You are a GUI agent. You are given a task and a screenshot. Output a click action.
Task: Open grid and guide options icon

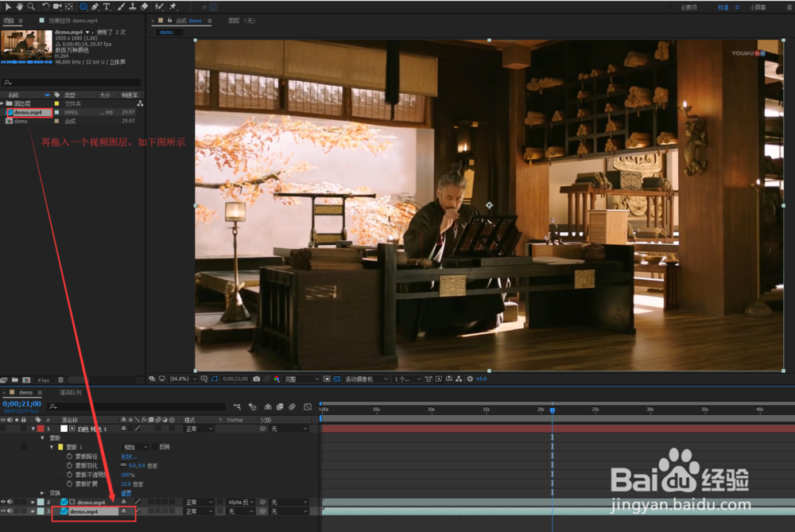point(204,379)
